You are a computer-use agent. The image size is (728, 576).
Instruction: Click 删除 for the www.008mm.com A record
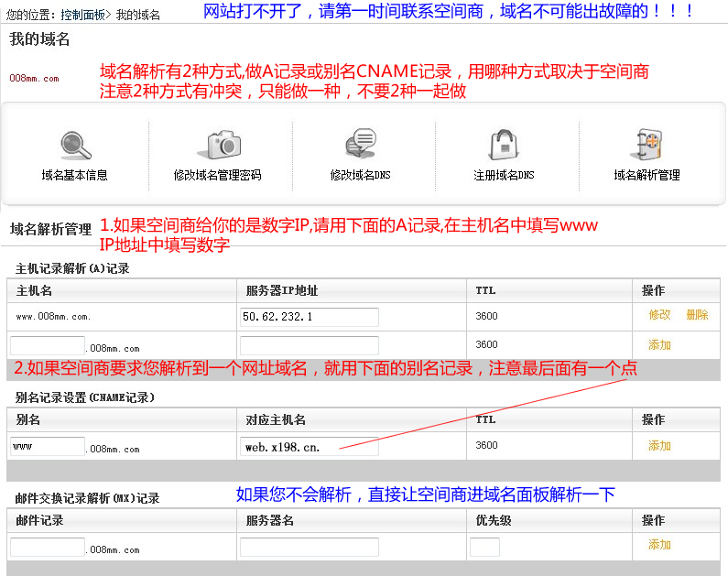(x=697, y=315)
